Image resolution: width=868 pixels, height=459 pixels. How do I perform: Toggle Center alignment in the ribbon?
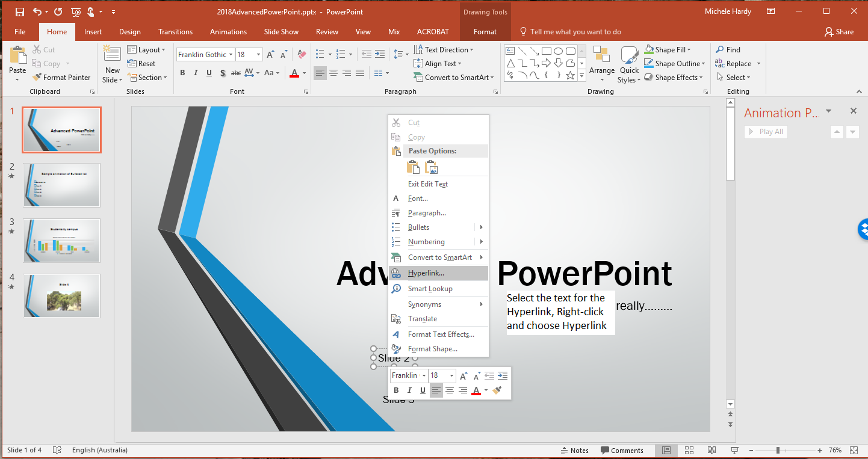[x=333, y=73]
